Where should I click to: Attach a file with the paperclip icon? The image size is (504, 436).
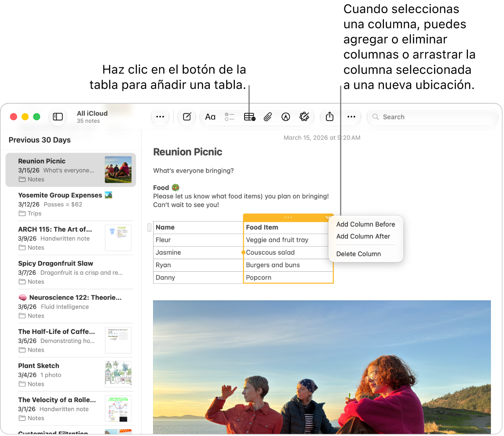267,116
